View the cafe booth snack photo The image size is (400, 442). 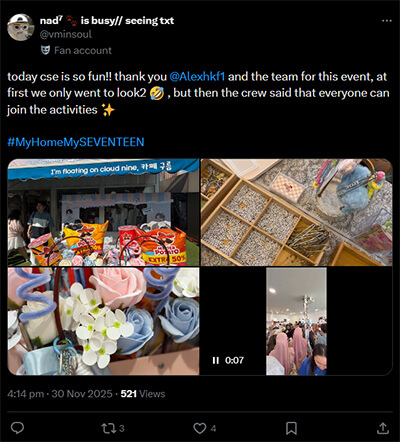103,212
